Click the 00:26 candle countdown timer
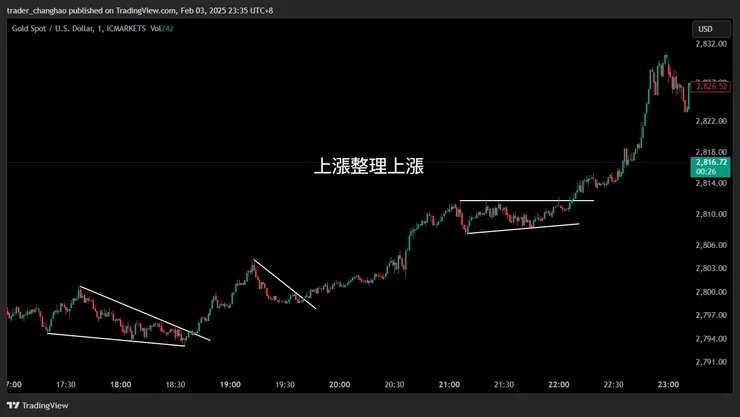Viewport: 740px width, 417px height. [x=706, y=172]
